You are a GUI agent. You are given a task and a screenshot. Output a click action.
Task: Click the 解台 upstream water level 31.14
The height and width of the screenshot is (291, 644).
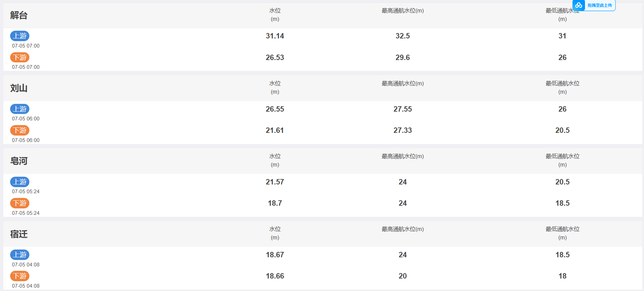275,36
